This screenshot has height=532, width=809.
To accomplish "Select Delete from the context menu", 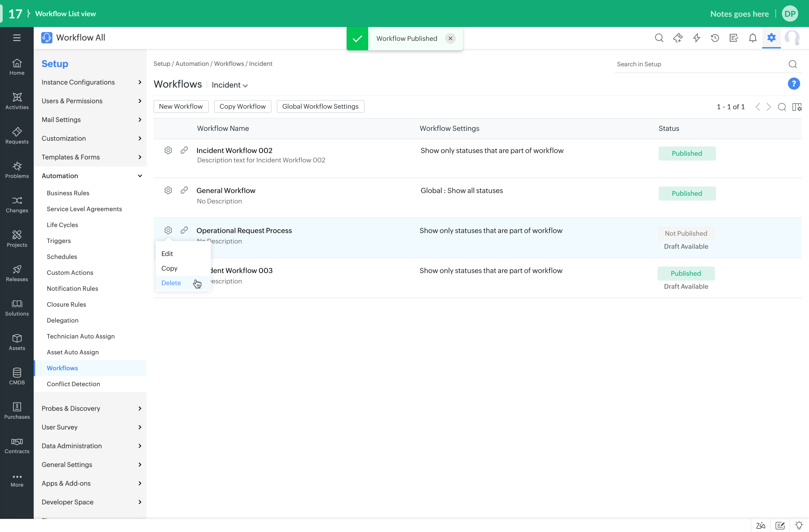I will coord(171,283).
